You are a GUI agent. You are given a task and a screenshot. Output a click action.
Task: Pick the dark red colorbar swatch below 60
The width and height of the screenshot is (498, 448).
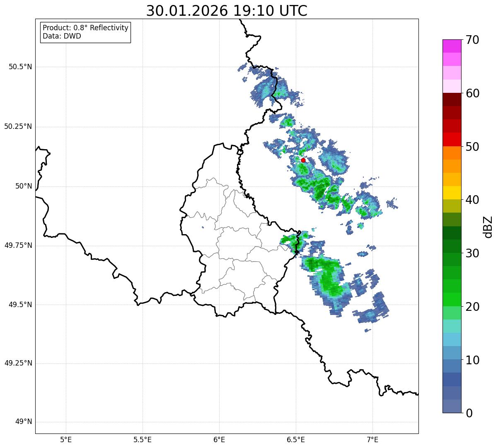click(452, 99)
